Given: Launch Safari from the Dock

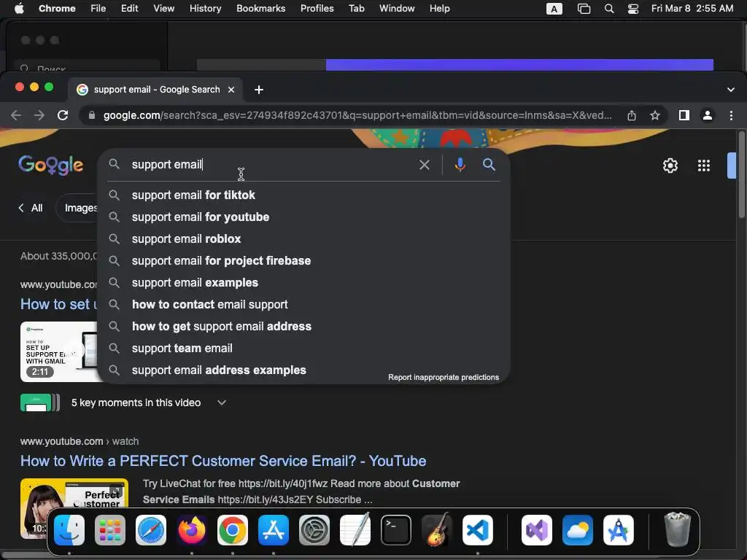Looking at the screenshot, I should 151,530.
